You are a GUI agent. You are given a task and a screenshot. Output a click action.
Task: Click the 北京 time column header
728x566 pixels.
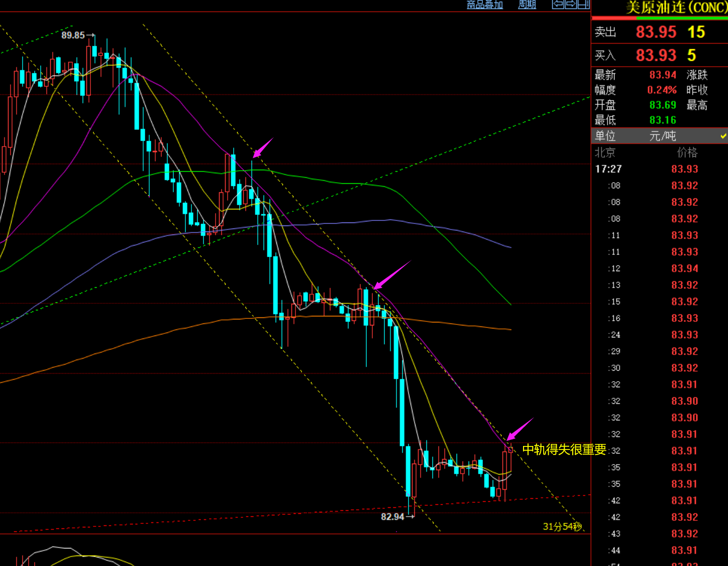click(605, 153)
